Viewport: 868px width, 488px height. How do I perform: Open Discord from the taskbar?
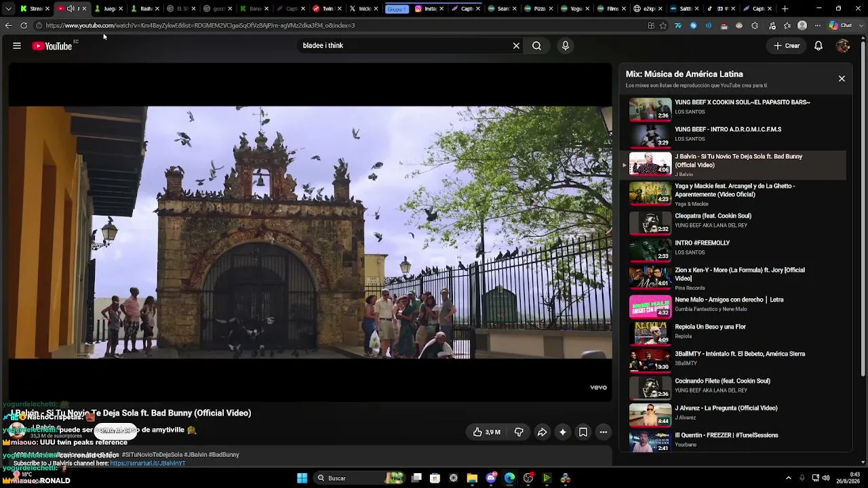coord(491,479)
